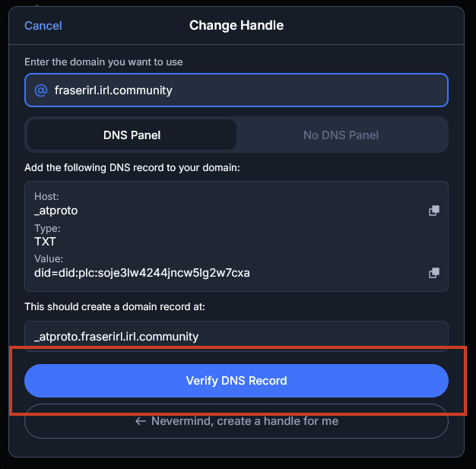Click the _atproto.fraserirl.irl.community record field
This screenshot has height=469, width=476.
coord(236,336)
